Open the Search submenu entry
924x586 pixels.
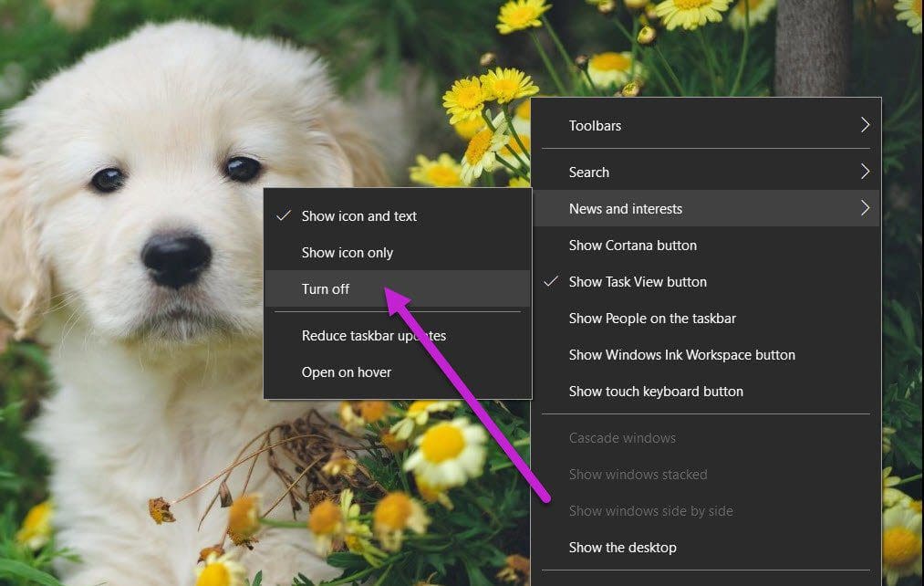tap(706, 173)
